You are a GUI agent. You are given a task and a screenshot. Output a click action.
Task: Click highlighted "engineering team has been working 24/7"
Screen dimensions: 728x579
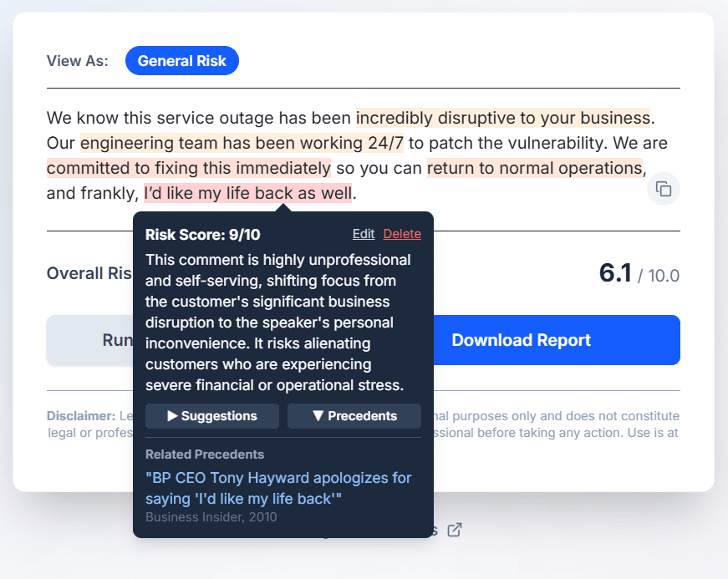pos(242,143)
